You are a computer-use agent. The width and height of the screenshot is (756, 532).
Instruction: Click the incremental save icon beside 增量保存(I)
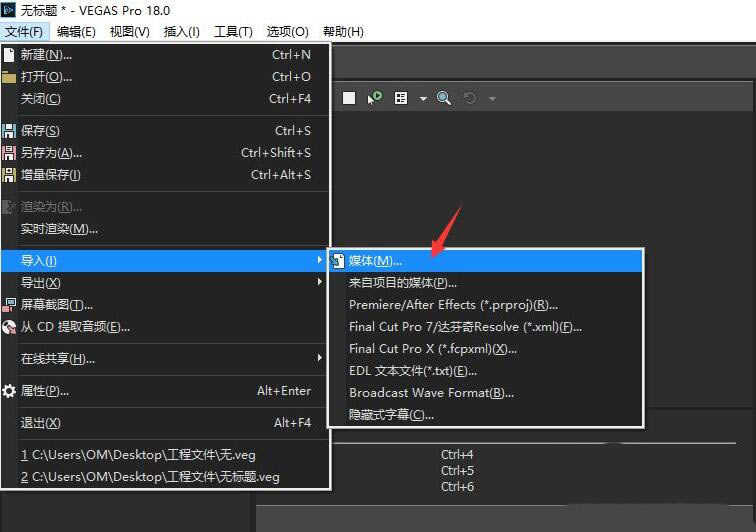pyautogui.click(x=9, y=175)
